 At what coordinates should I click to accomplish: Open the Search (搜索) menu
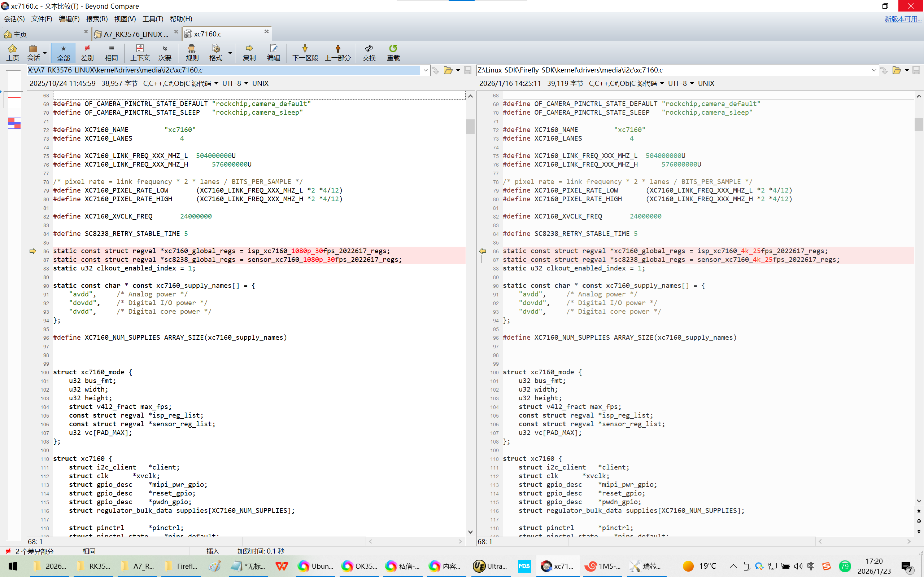96,19
